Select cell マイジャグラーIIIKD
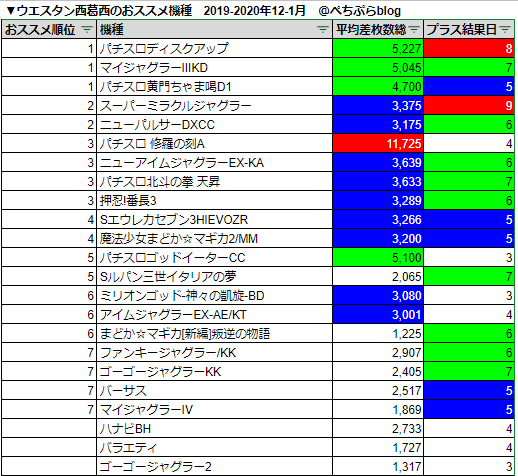This screenshot has height=476, width=518. click(214, 67)
